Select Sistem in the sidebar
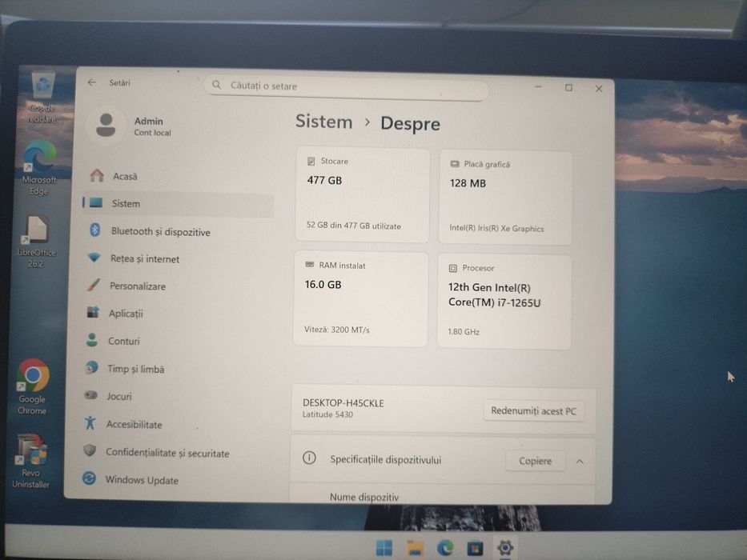747x560 pixels. (x=179, y=204)
